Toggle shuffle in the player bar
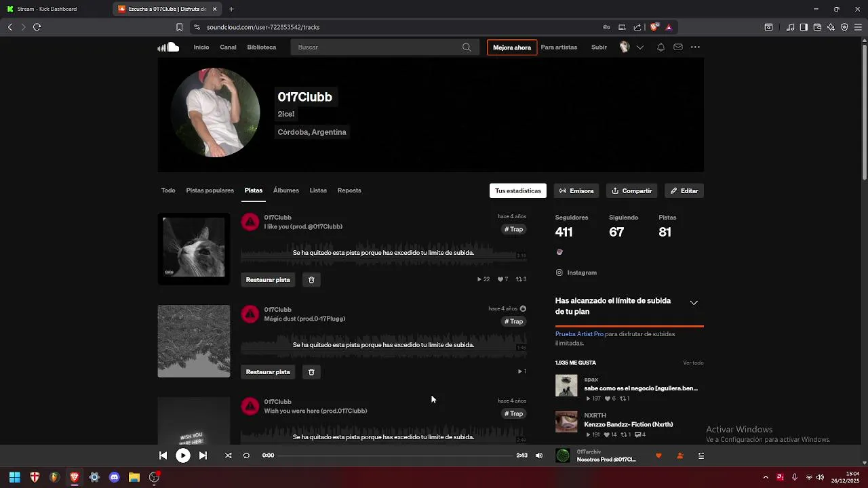This screenshot has height=488, width=868. 229,455
